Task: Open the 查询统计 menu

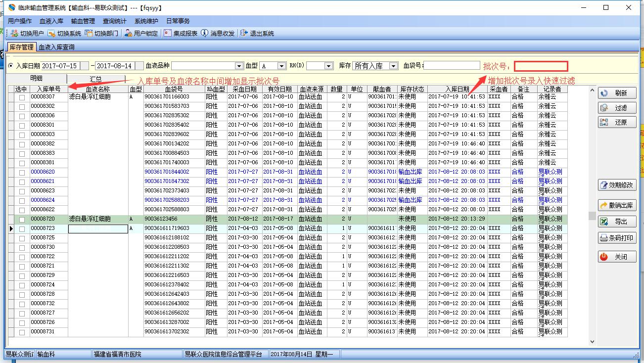Action: 115,21
